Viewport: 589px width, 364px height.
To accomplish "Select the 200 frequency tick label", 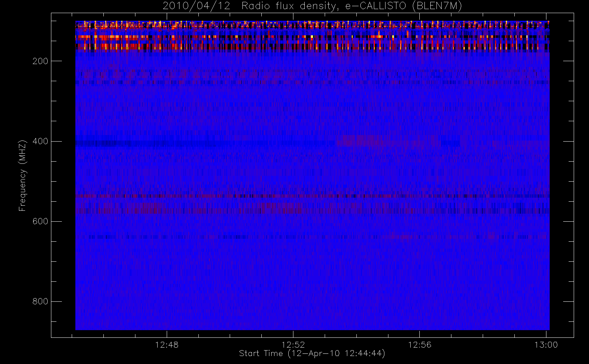I will [40, 61].
